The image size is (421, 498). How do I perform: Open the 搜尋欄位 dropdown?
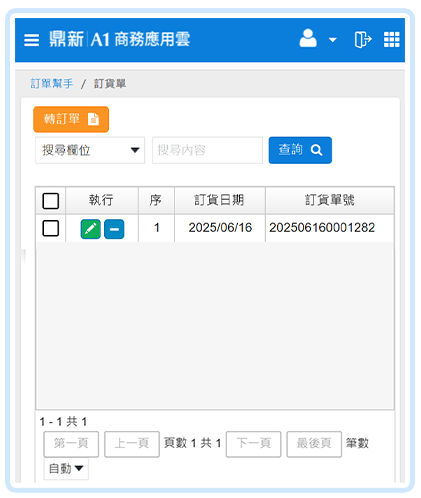(90, 150)
